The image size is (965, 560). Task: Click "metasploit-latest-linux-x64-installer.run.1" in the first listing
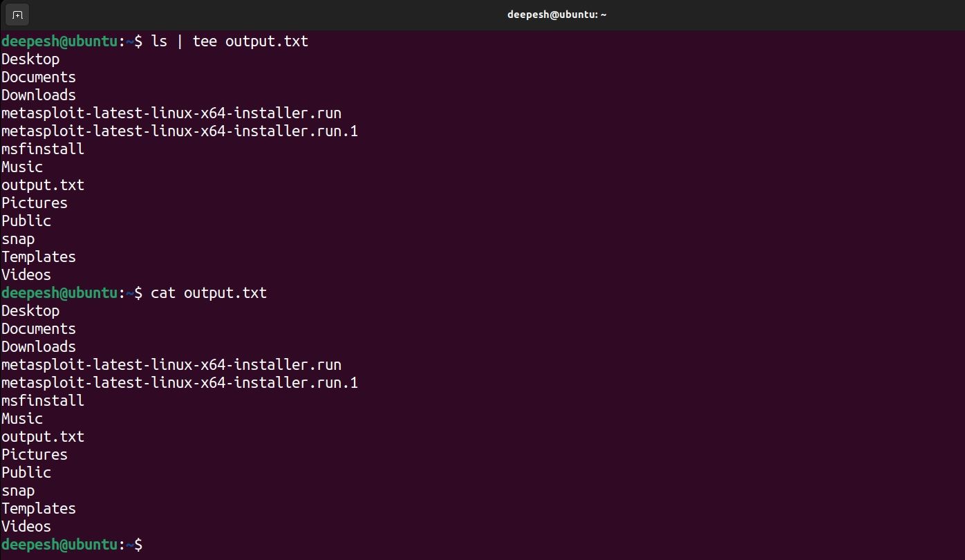pos(180,131)
